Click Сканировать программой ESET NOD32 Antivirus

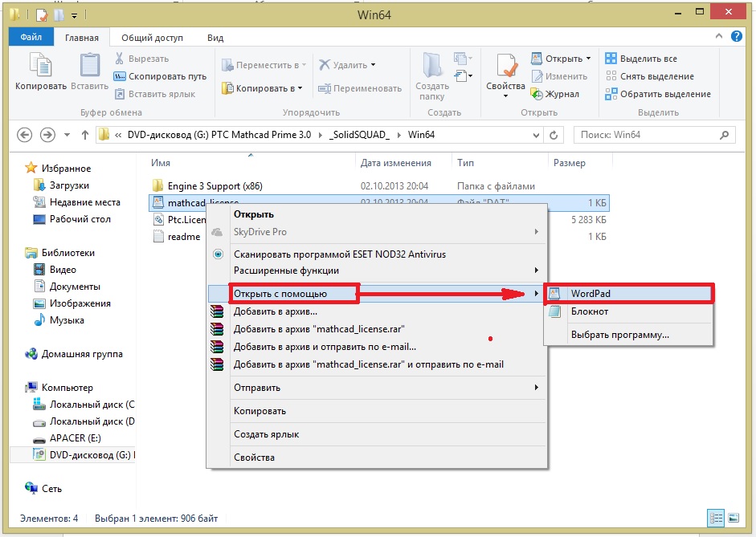[377, 254]
